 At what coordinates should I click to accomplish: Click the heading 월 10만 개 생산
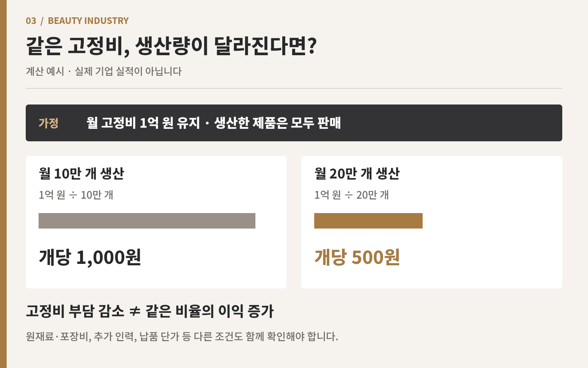82,173
